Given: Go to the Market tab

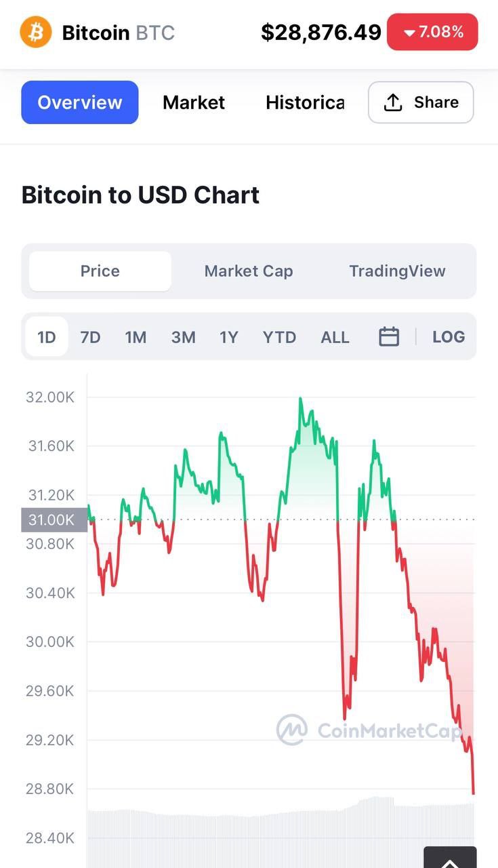Looking at the screenshot, I should [x=194, y=102].
